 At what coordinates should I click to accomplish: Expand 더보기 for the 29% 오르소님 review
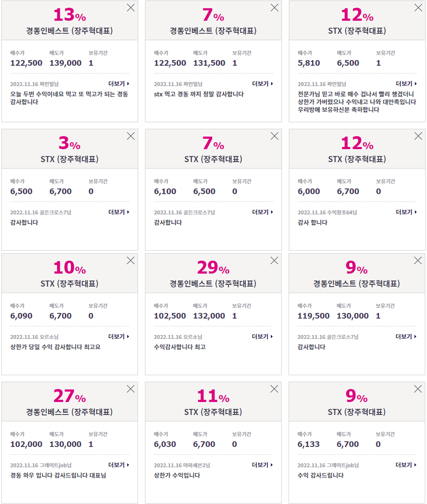click(x=262, y=337)
